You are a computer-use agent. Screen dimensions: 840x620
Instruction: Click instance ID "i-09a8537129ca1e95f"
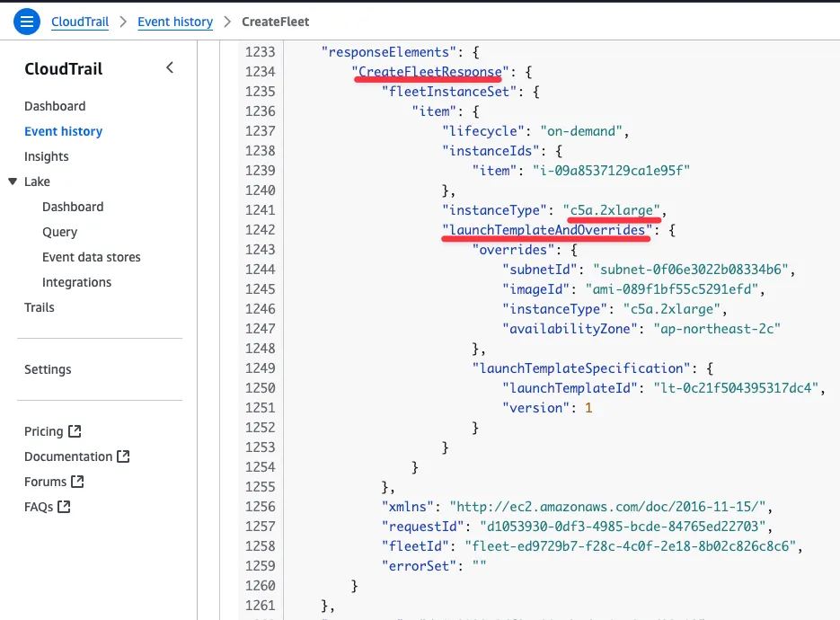coord(611,171)
